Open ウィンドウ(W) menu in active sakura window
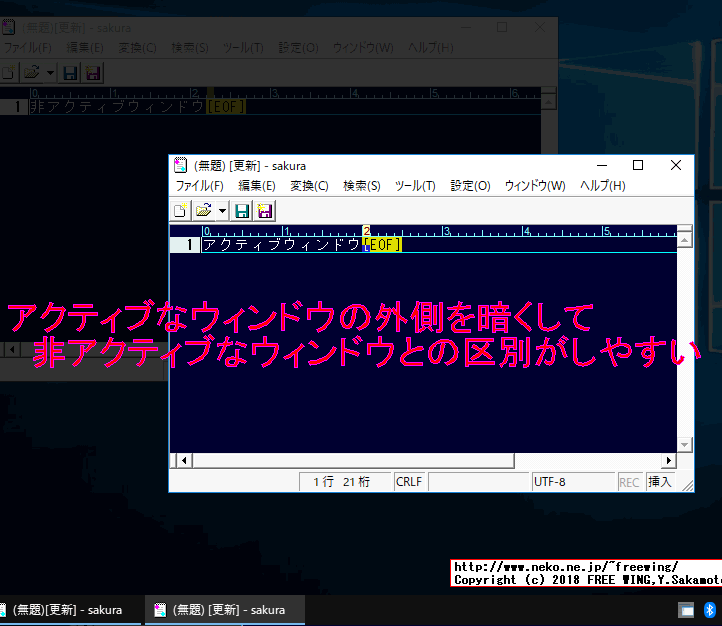Viewport: 722px width, 626px height. [x=535, y=186]
